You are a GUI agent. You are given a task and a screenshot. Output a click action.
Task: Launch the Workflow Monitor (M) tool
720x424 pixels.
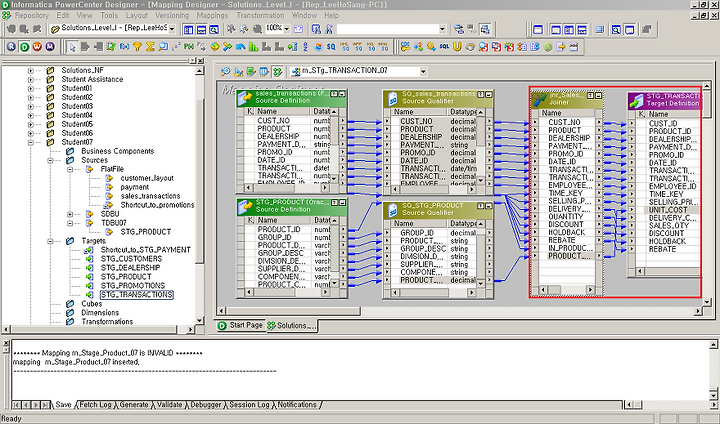point(50,46)
